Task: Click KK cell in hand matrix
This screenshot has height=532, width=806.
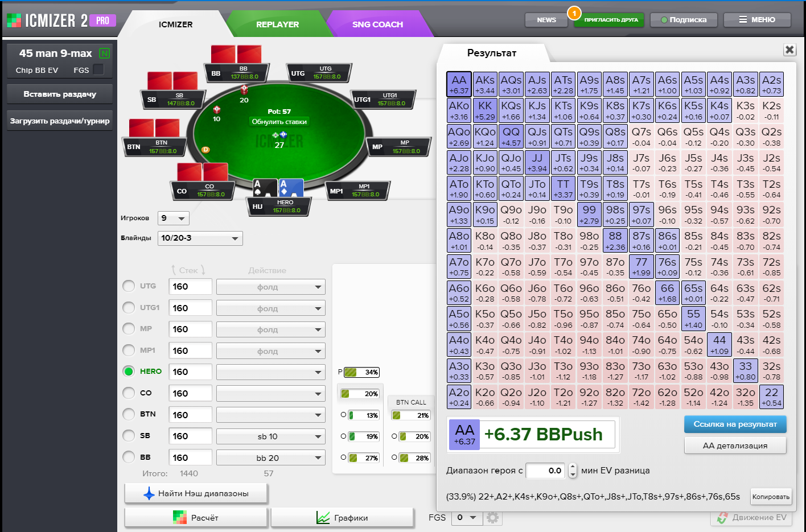Action: [x=485, y=111]
